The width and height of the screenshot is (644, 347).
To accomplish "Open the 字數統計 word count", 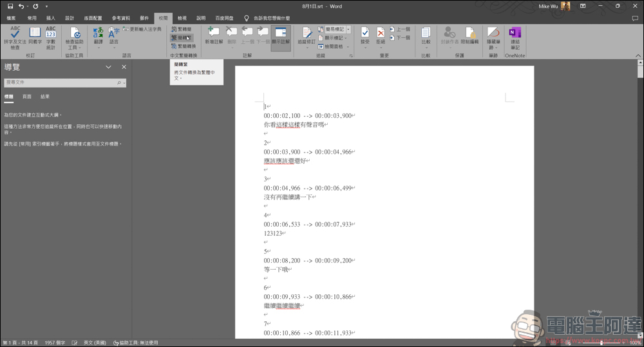I will [x=50, y=38].
